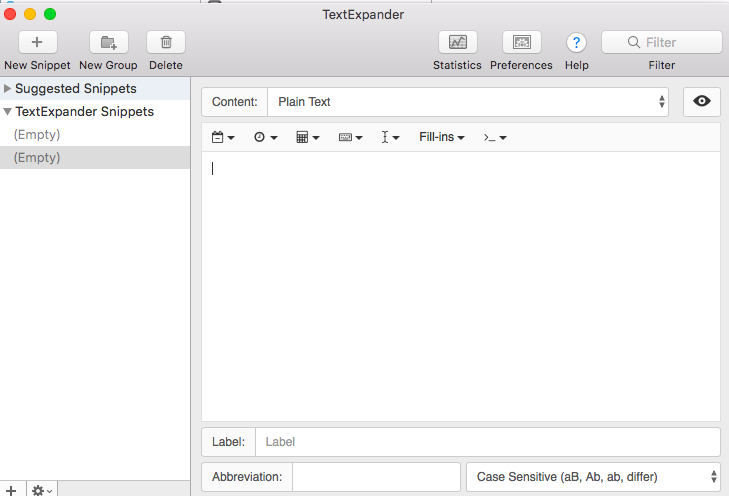Click the yellow minimize window button

[30, 14]
